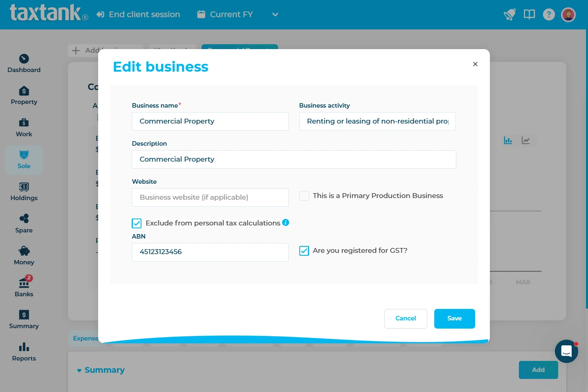Viewport: 588px width, 392px height.
Task: Open the Business activity selector
Action: [x=377, y=121]
